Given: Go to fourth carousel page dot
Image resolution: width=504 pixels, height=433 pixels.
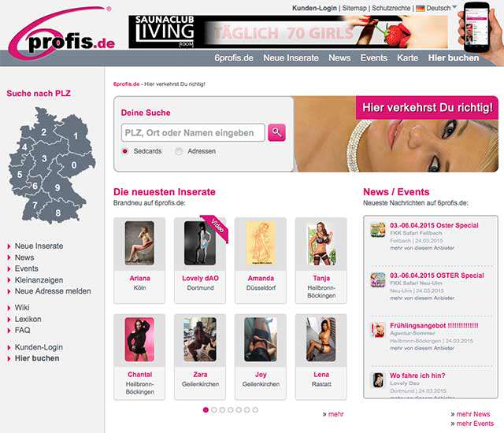Looking at the screenshot, I should pyautogui.click(x=231, y=410).
